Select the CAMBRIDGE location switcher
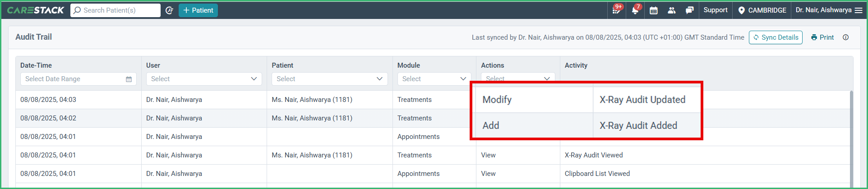This screenshot has height=189, width=868. [762, 10]
